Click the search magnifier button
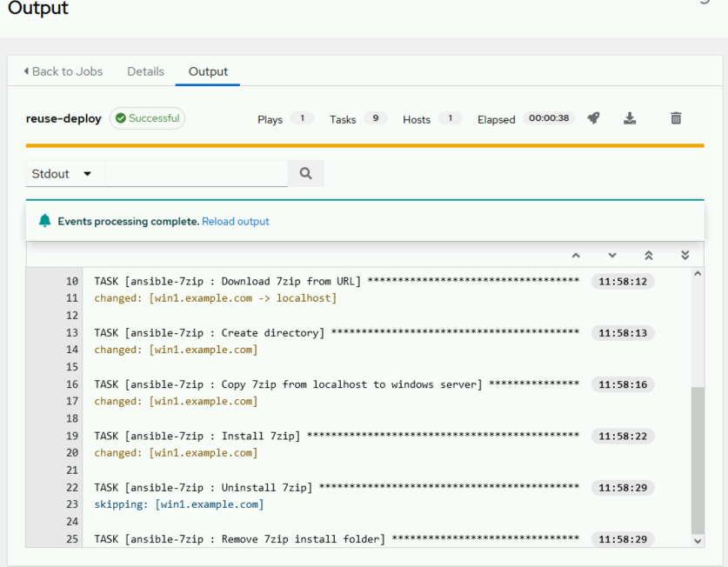 pyautogui.click(x=305, y=173)
